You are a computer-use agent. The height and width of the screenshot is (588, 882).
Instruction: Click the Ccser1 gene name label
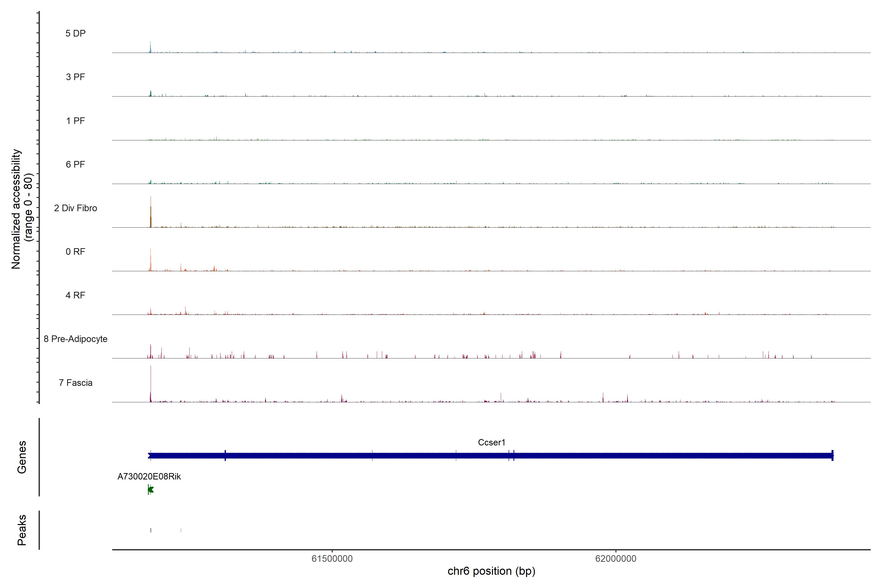(491, 442)
